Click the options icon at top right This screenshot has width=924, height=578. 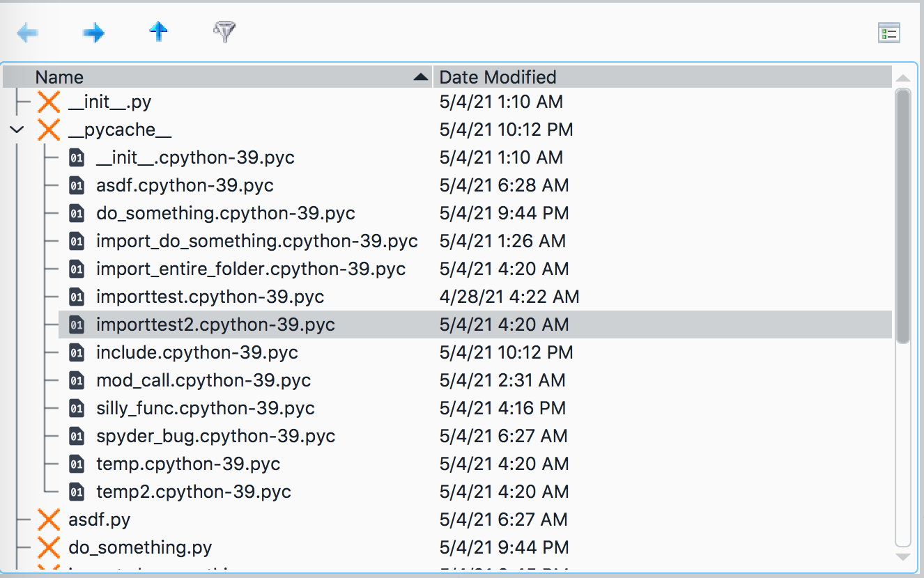tap(889, 32)
